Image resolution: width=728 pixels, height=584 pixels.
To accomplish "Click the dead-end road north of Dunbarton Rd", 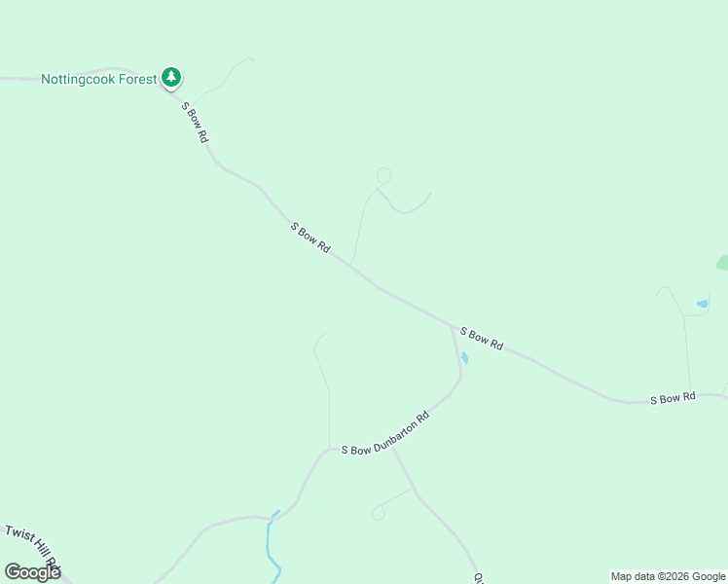I will 323,390.
